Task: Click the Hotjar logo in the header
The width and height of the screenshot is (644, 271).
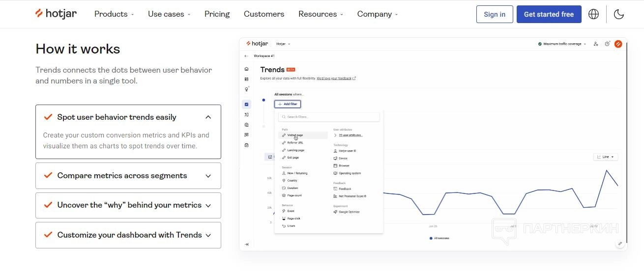Action: [x=56, y=14]
